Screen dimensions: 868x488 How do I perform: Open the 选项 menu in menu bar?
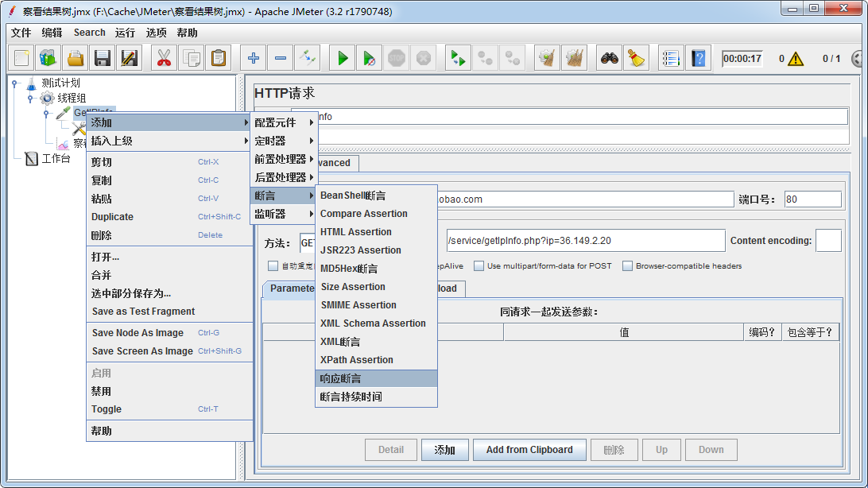pos(156,33)
